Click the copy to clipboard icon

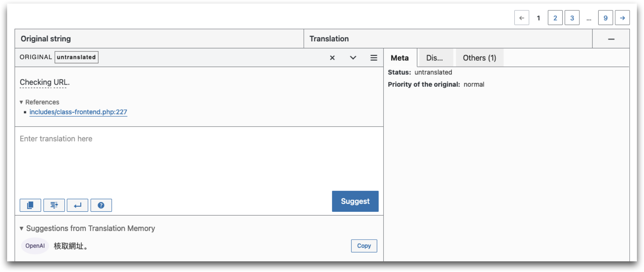tap(31, 205)
